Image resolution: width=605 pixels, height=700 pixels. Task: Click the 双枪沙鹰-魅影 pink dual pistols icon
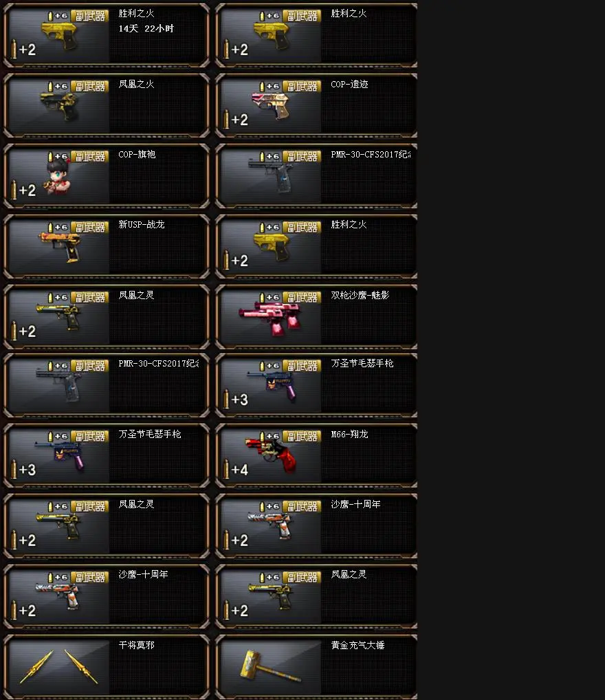click(270, 318)
